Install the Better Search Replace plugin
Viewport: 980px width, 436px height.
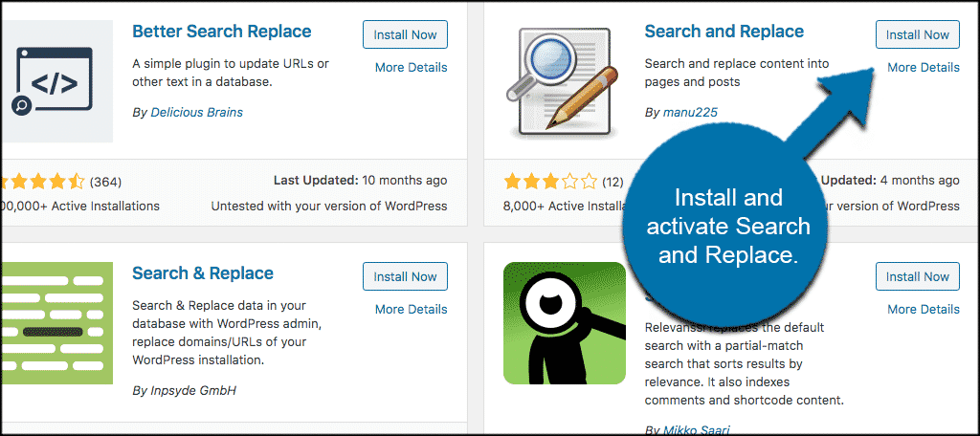(x=405, y=35)
